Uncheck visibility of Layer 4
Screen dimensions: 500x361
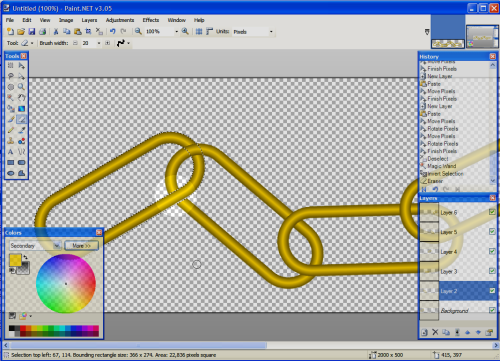(x=492, y=251)
